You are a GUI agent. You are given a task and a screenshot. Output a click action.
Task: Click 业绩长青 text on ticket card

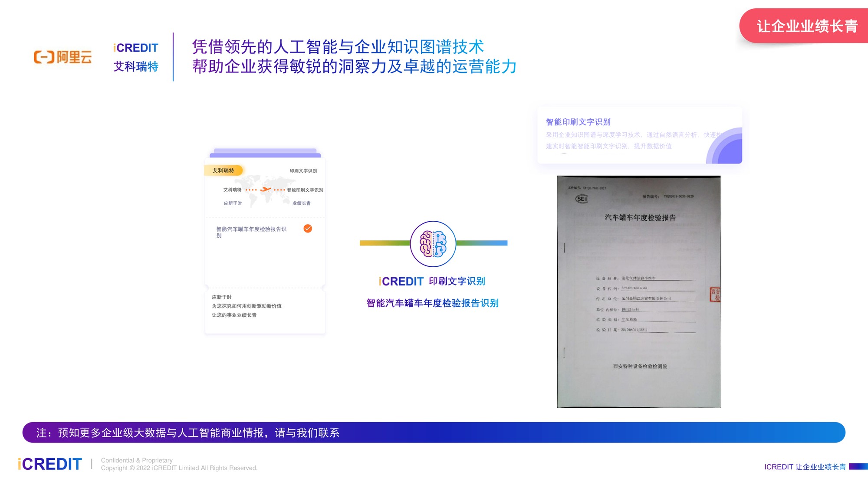[x=302, y=203]
